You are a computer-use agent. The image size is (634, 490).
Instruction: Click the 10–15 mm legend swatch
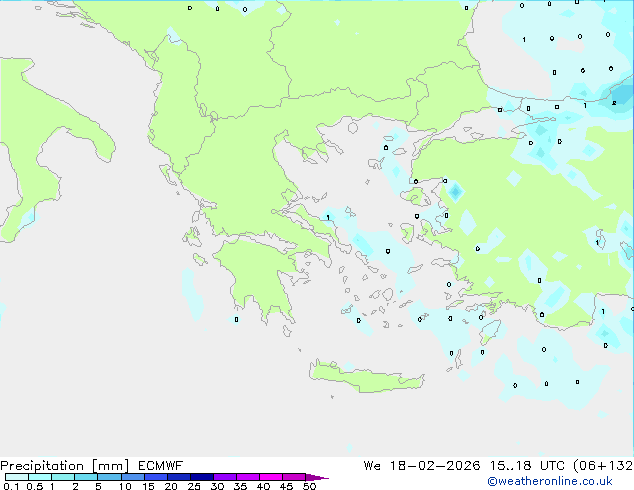tap(132, 477)
